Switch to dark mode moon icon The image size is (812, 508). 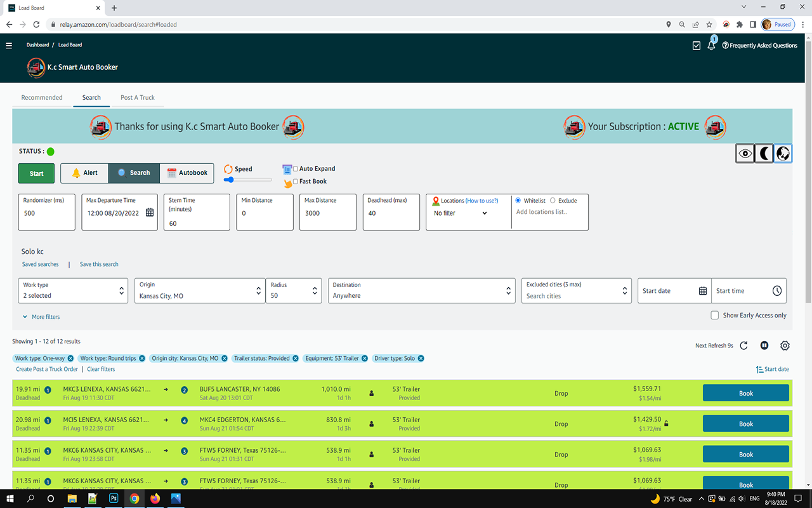pyautogui.click(x=764, y=154)
